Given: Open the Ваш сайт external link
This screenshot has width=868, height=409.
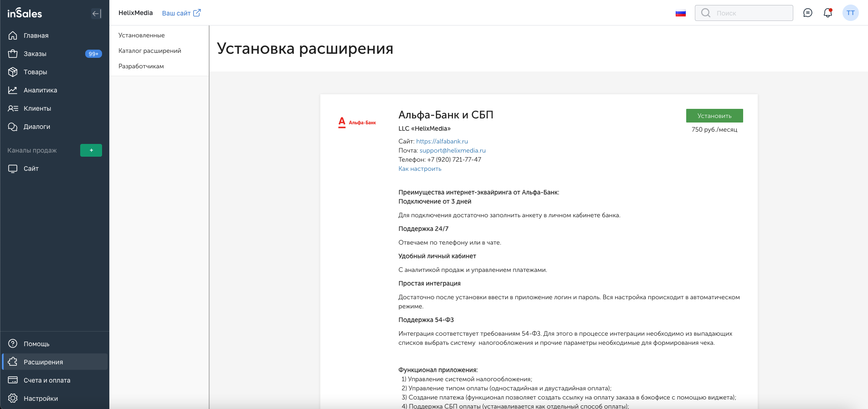Looking at the screenshot, I should point(181,13).
